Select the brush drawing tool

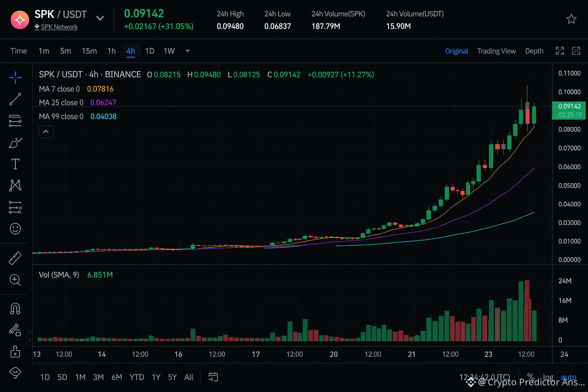click(x=15, y=143)
